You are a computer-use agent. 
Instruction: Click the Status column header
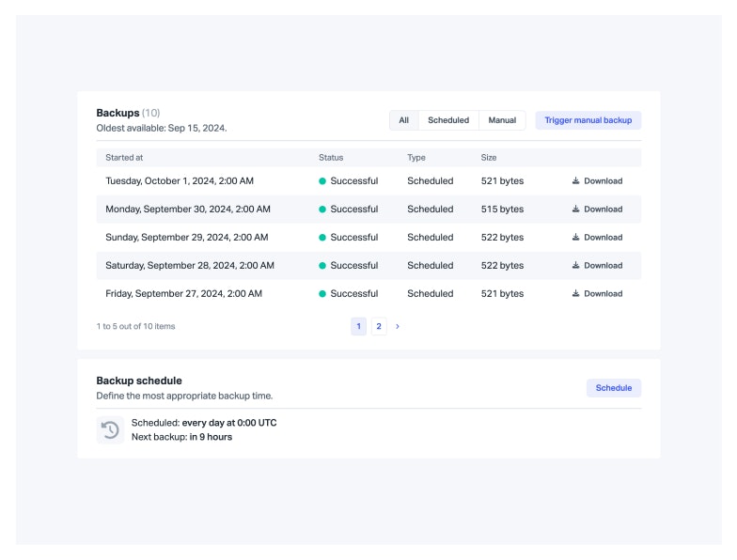(x=331, y=158)
